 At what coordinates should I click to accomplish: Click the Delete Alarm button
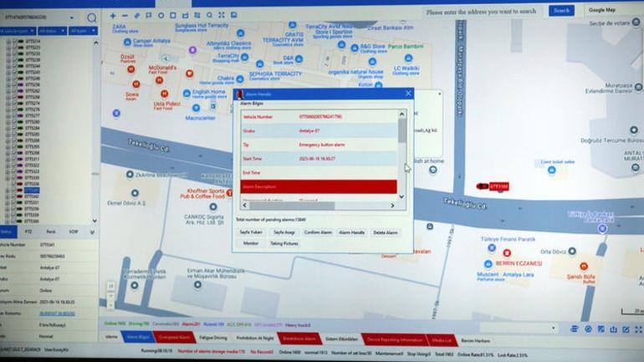(386, 232)
